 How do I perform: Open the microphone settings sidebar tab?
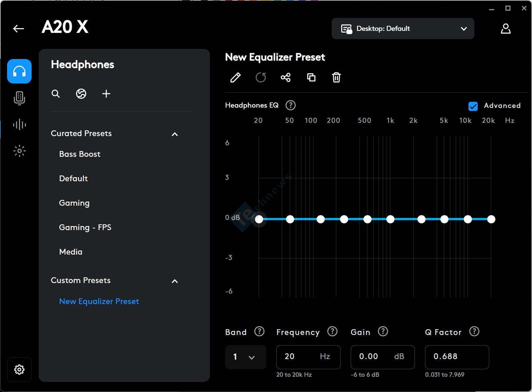(x=19, y=98)
